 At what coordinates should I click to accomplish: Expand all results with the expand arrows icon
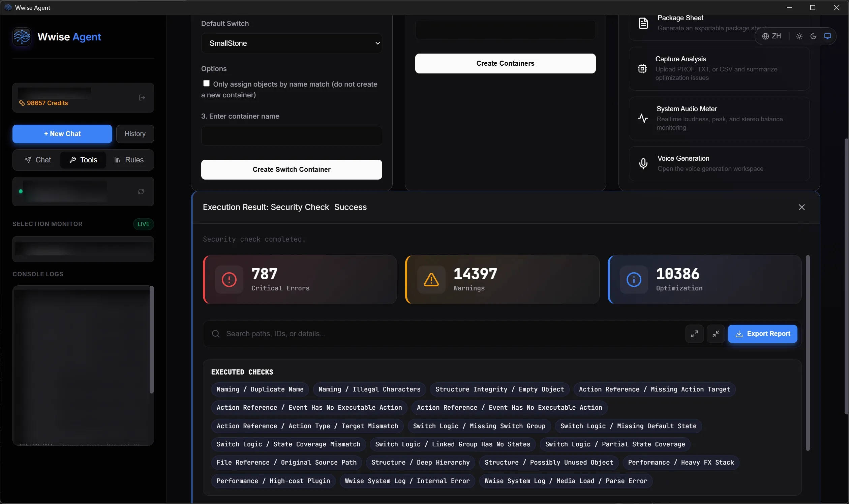pos(694,334)
